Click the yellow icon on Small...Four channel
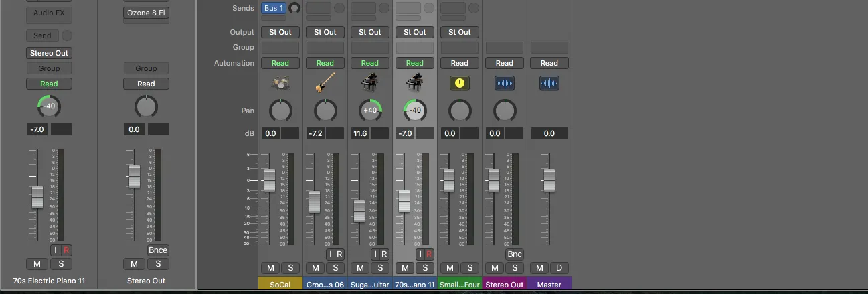868x294 pixels. 460,84
